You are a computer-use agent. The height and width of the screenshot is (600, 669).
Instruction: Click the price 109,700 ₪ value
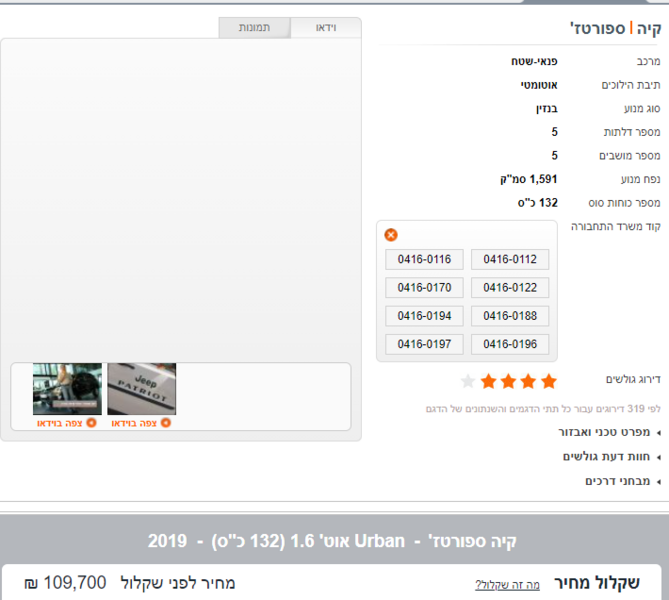pyautogui.click(x=65, y=583)
